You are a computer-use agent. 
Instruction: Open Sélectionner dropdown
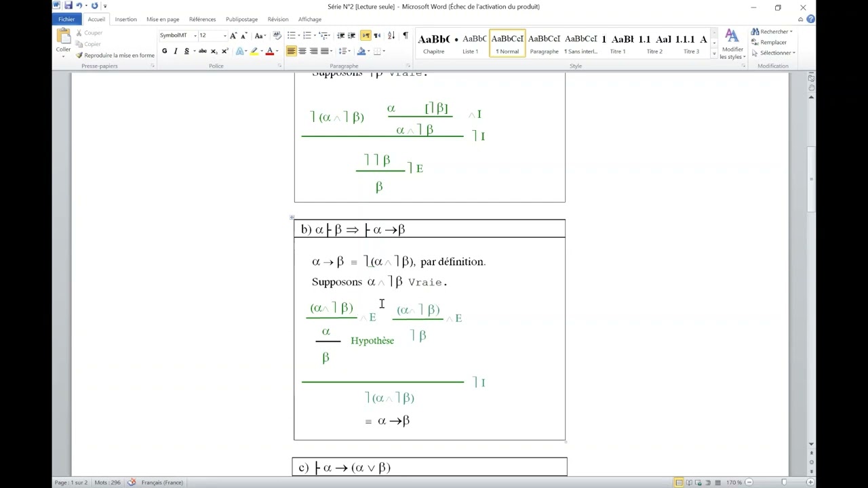tap(773, 53)
